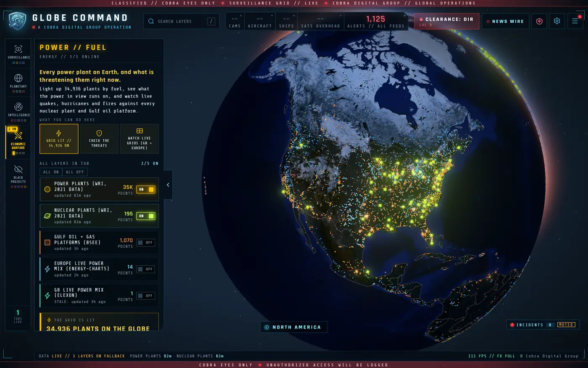
Task: Click the '2/5 ON' layer count text
Action: [x=150, y=164]
